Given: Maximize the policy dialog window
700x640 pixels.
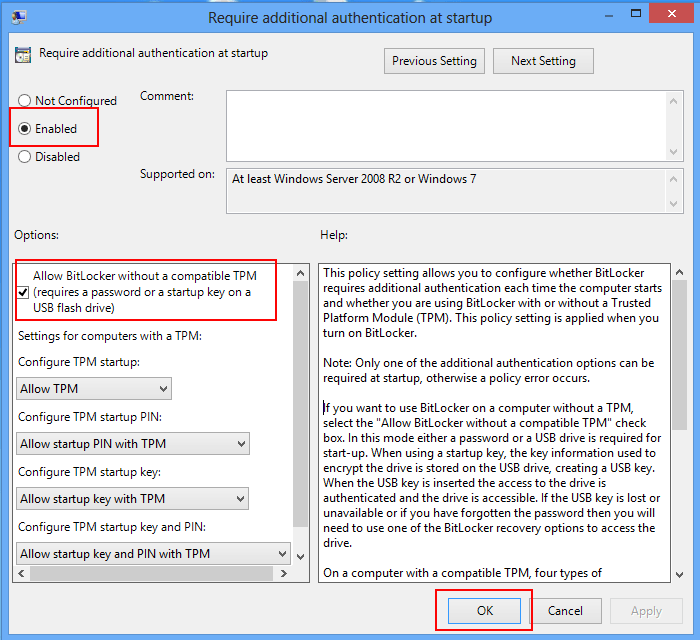Looking at the screenshot, I should point(636,13).
